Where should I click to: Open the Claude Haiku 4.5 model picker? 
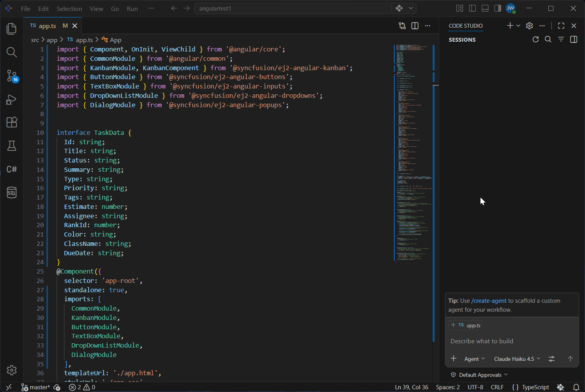coord(517,359)
